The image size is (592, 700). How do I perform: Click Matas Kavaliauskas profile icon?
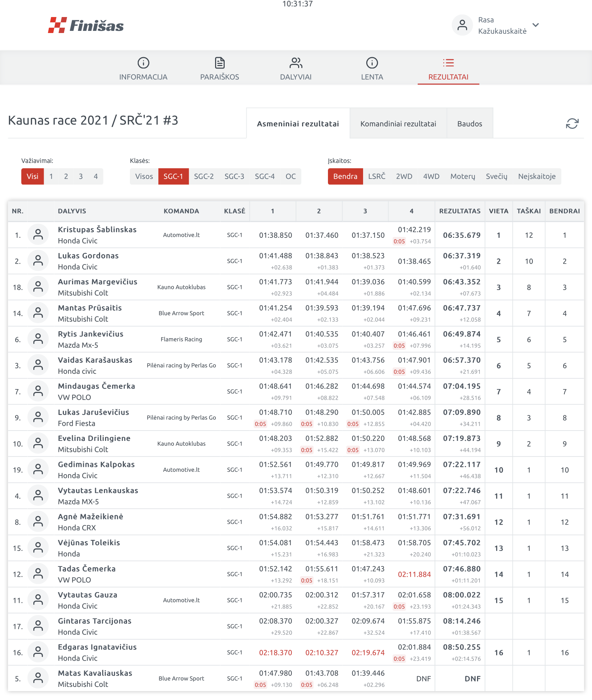click(38, 678)
